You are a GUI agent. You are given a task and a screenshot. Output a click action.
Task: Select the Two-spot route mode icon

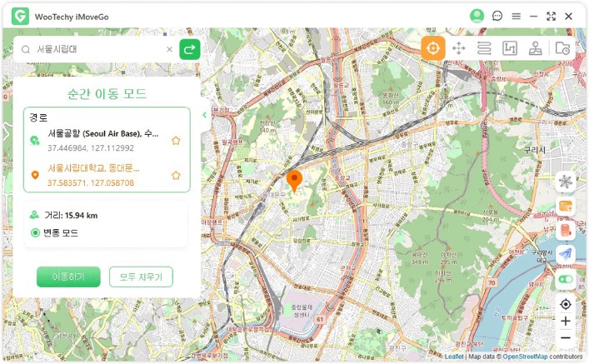[x=484, y=48]
